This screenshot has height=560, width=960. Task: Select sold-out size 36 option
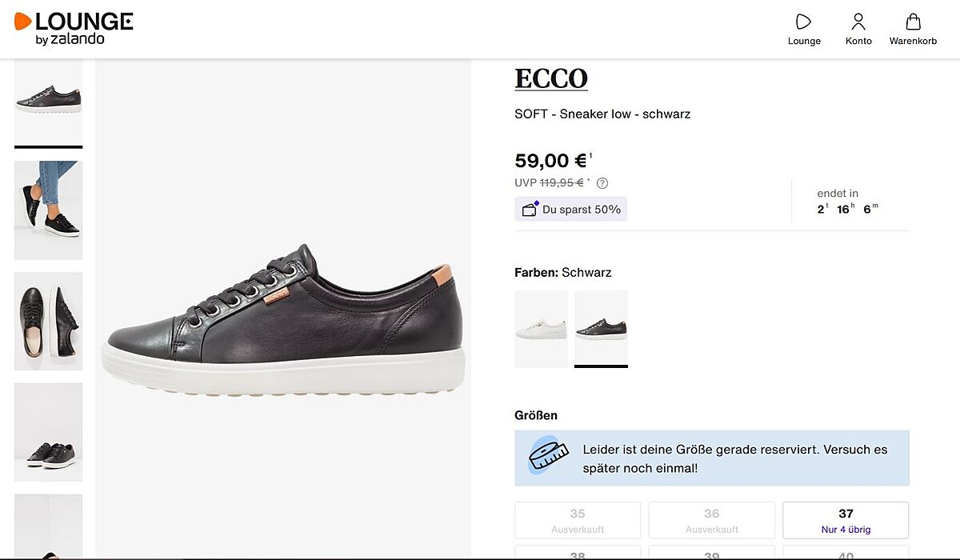tap(711, 520)
